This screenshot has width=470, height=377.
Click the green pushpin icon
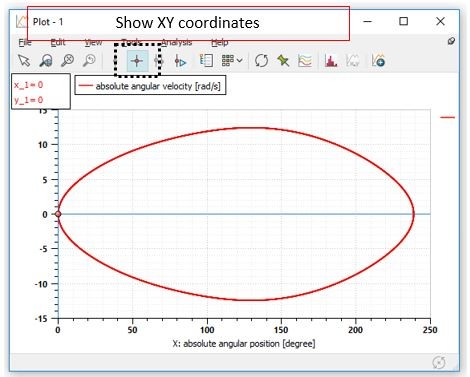[283, 61]
